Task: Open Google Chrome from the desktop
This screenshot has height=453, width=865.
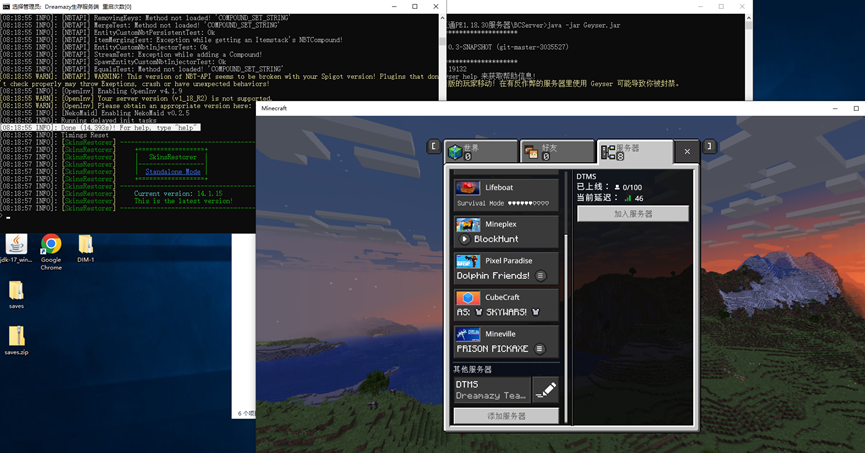Action: pos(51,246)
